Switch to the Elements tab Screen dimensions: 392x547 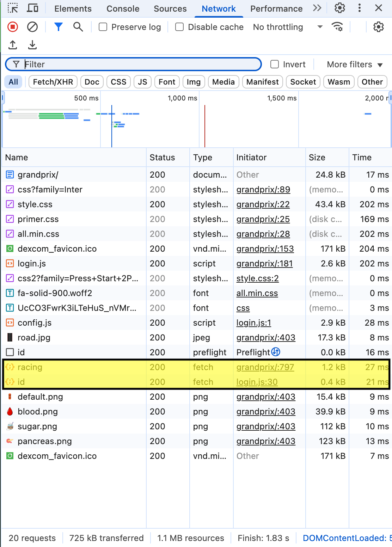point(73,8)
